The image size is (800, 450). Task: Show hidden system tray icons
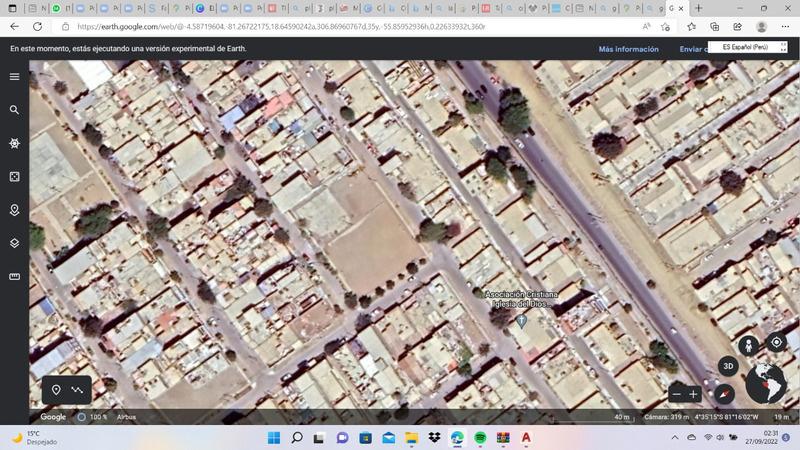(674, 437)
